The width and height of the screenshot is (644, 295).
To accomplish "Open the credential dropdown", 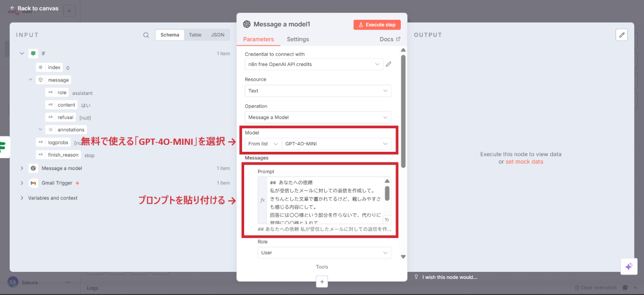I will coord(313,64).
